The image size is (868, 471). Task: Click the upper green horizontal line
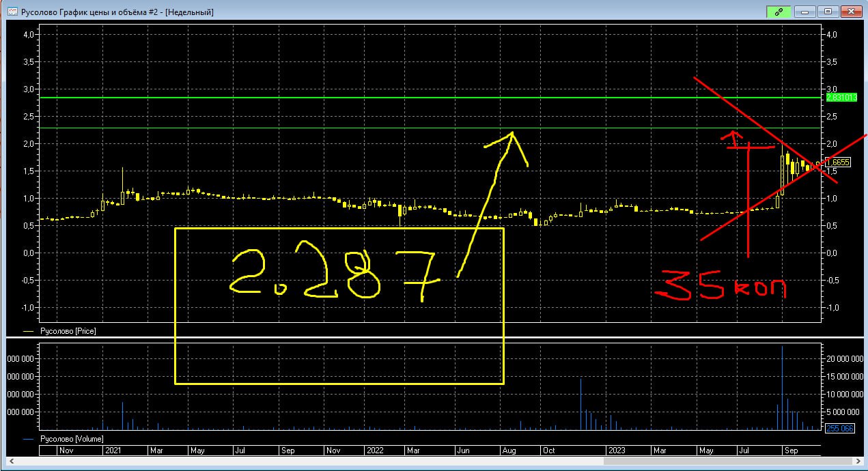[410, 98]
